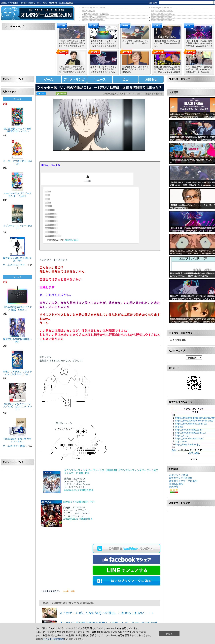Open the ニコニコ生放送 link in top bar
This screenshot has width=215, height=644.
tap(66, 3)
